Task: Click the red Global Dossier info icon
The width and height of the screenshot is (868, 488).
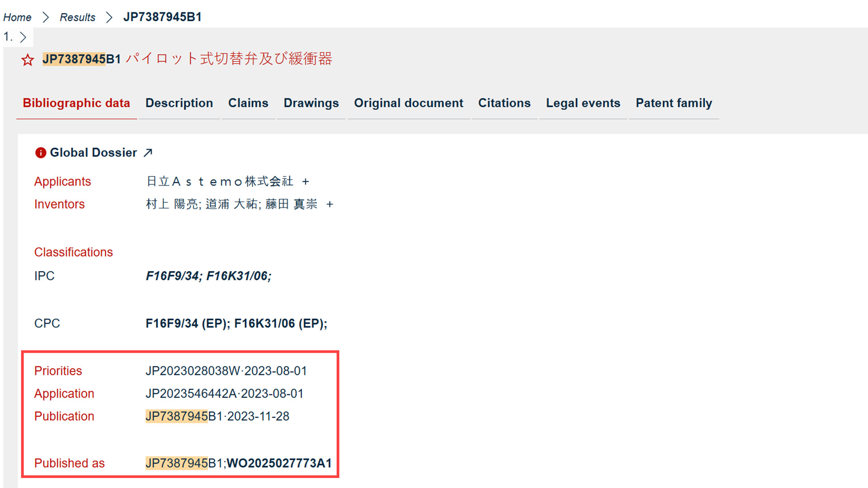Action: pyautogui.click(x=40, y=153)
